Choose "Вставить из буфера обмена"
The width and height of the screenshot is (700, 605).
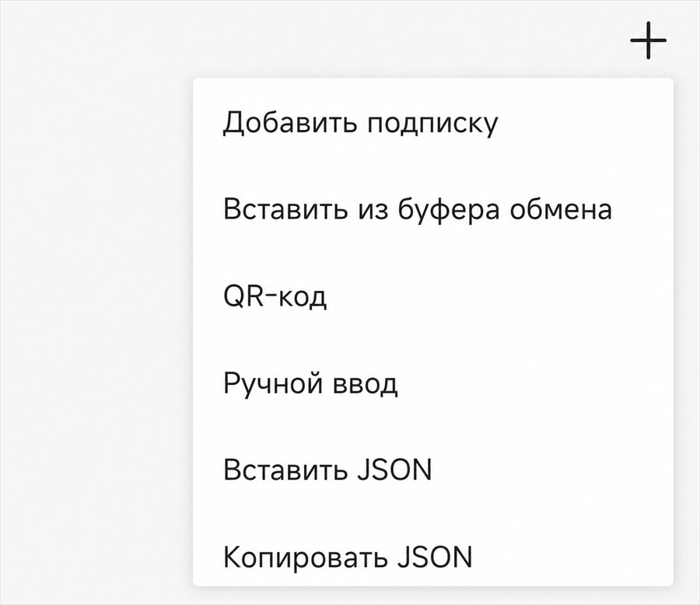[x=433, y=208]
